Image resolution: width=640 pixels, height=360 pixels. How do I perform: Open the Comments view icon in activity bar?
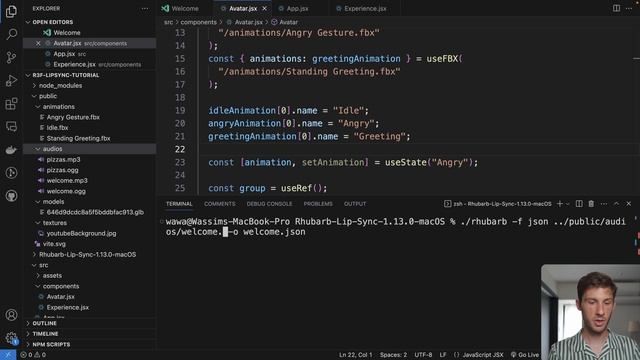tap(11, 127)
